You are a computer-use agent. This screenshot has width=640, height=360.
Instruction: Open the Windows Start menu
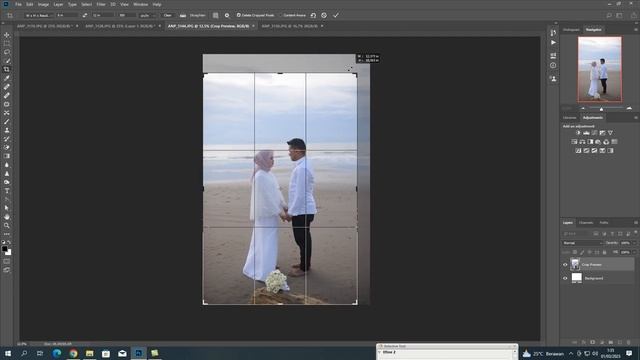point(8,353)
